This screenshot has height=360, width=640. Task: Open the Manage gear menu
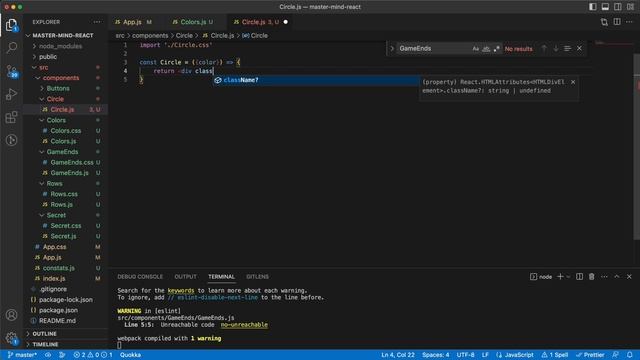pos(11,338)
